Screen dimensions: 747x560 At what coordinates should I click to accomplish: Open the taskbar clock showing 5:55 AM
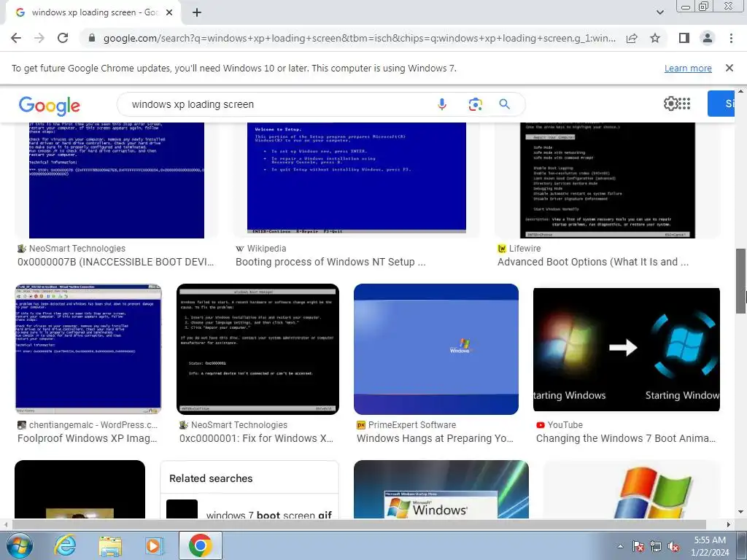coord(710,546)
